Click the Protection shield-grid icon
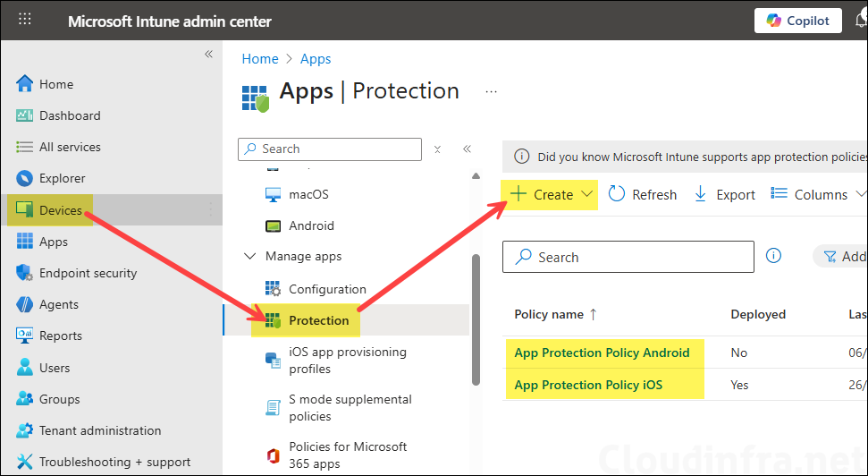868x476 pixels. pos(273,320)
